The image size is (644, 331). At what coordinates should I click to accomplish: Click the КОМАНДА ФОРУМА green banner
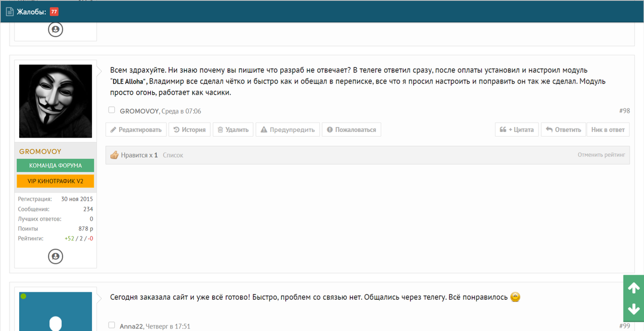[x=55, y=165]
